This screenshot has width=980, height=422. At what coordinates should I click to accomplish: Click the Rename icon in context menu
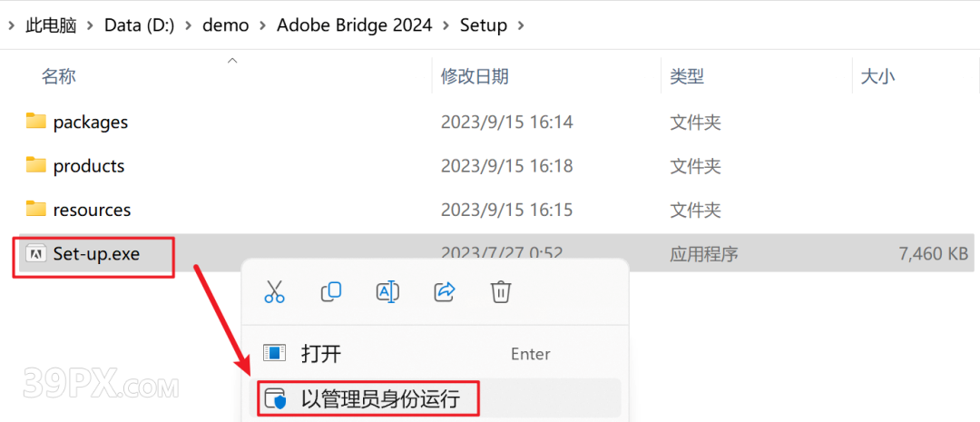click(x=387, y=291)
